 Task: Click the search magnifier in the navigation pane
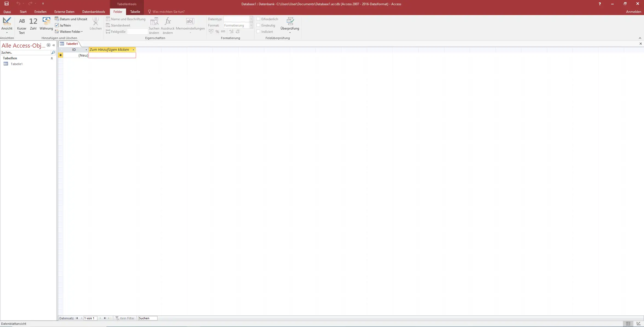(x=53, y=52)
